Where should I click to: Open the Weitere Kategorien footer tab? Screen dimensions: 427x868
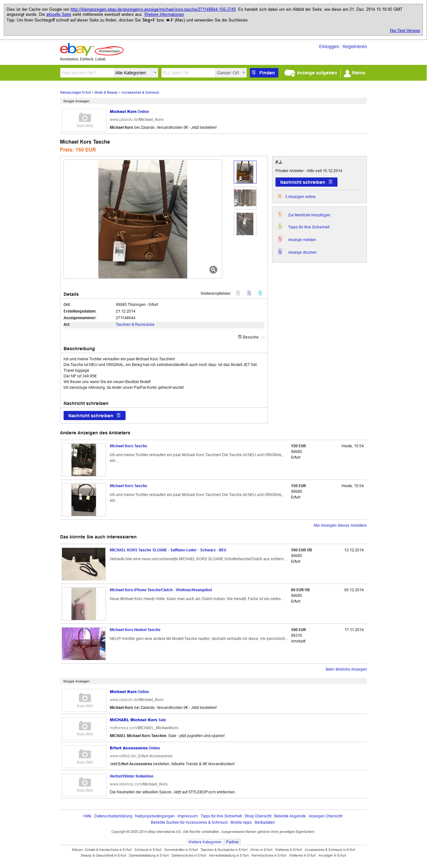[x=205, y=842]
